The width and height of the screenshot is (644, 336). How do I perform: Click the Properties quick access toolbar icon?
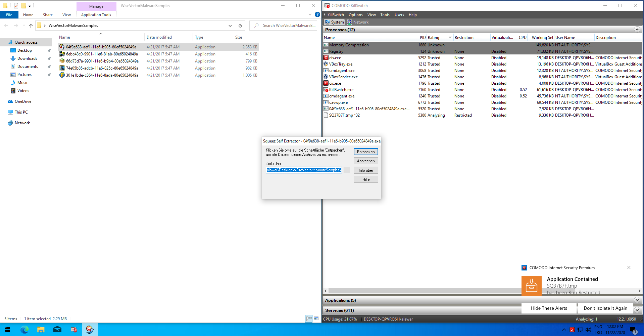(x=16, y=6)
